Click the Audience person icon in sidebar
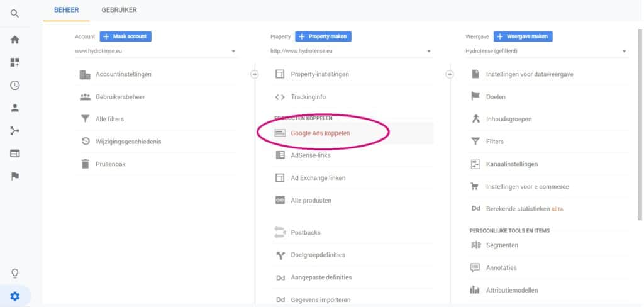Viewport: 644px width, 307px height. (x=14, y=108)
